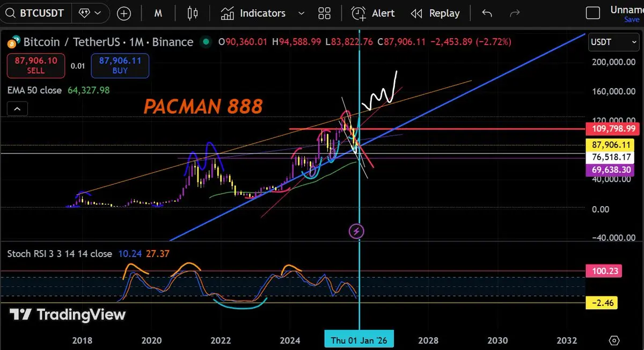
Task: Click the EMA value 64,327.98
Action: [x=89, y=91]
